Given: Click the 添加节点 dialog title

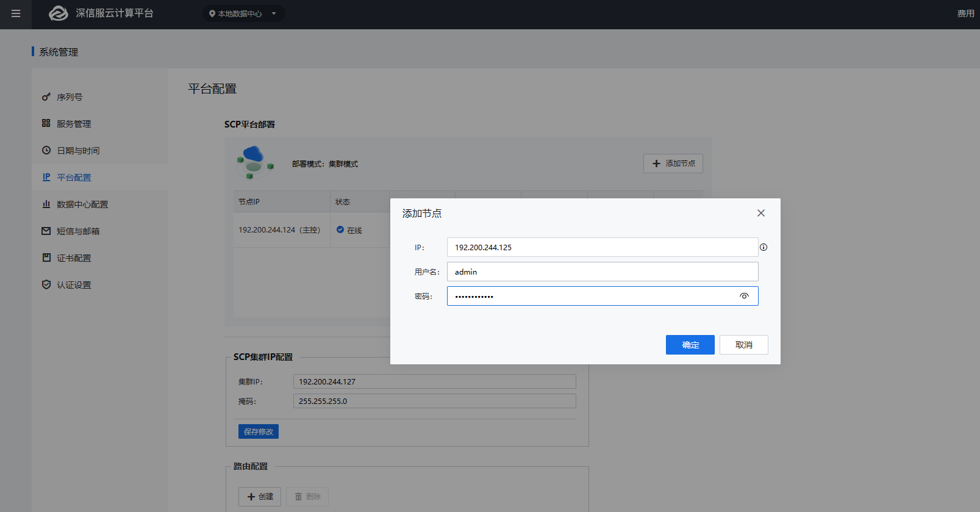Looking at the screenshot, I should coord(422,214).
